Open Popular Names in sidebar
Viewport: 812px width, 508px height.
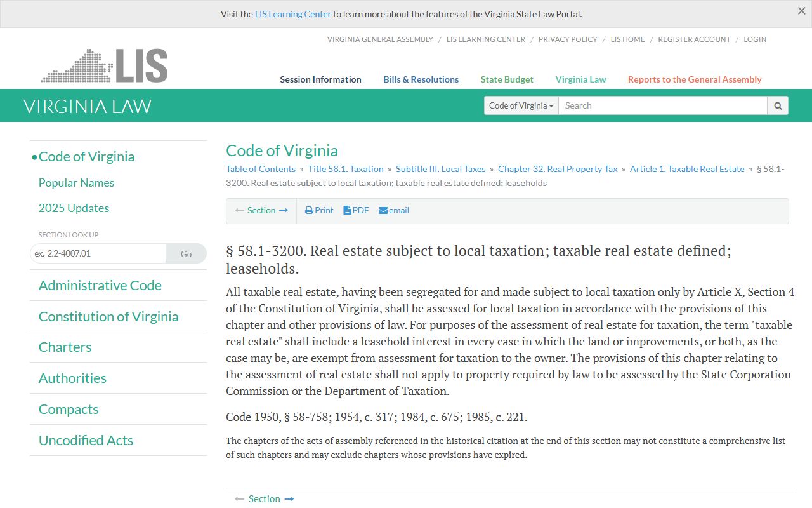tap(76, 183)
